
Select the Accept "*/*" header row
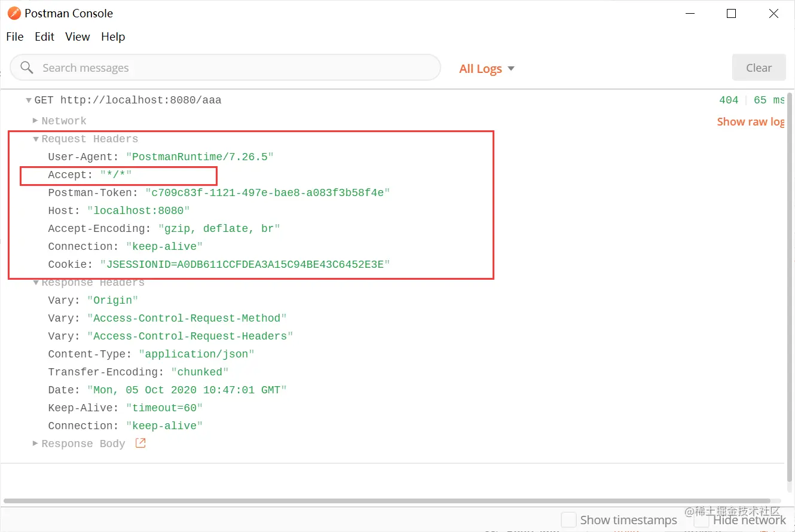90,175
